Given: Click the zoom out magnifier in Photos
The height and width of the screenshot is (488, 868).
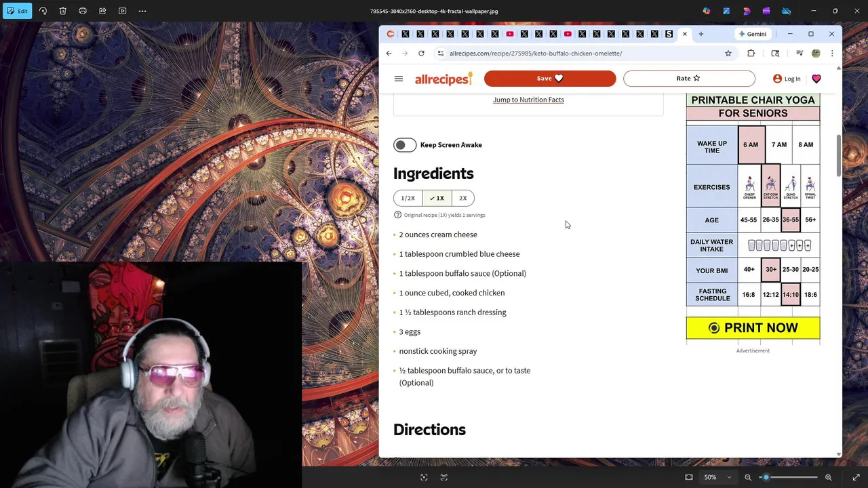Looking at the screenshot, I should [748, 477].
